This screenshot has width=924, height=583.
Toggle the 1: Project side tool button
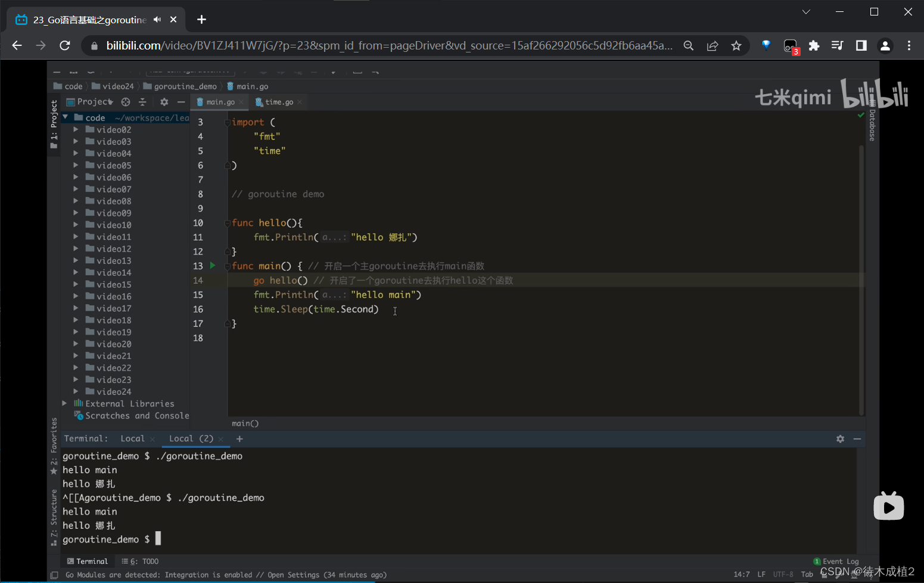pyautogui.click(x=54, y=124)
